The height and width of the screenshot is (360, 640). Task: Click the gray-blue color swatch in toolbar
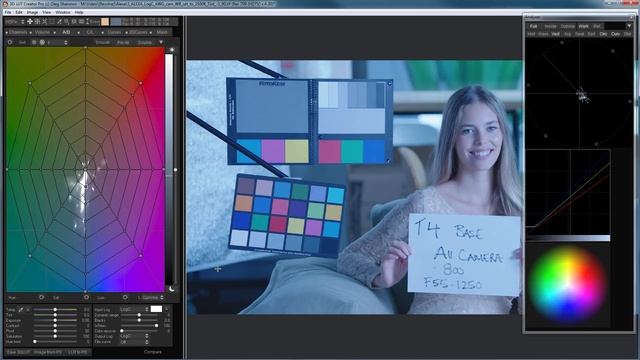[116, 22]
